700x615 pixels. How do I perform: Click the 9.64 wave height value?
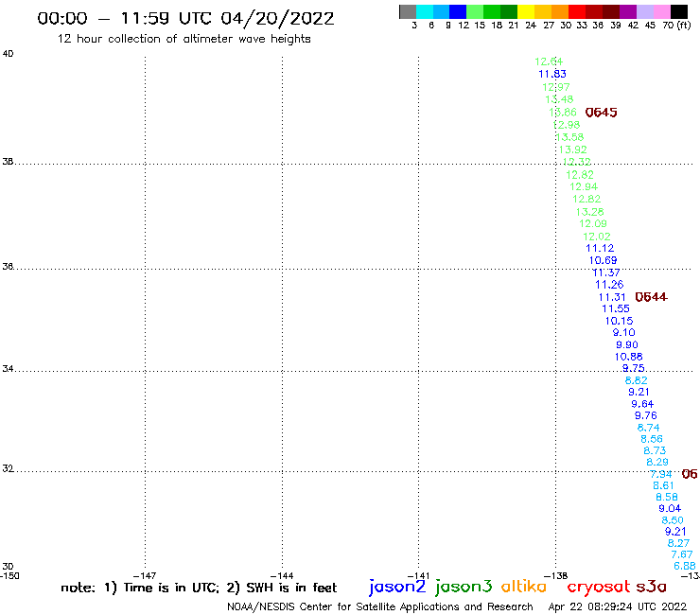[642, 404]
